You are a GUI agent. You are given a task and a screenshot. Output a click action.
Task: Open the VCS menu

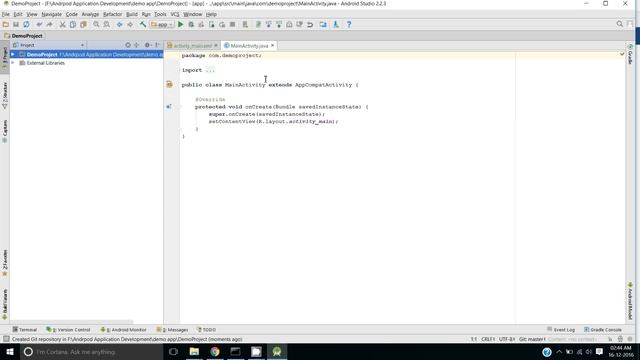tap(175, 14)
